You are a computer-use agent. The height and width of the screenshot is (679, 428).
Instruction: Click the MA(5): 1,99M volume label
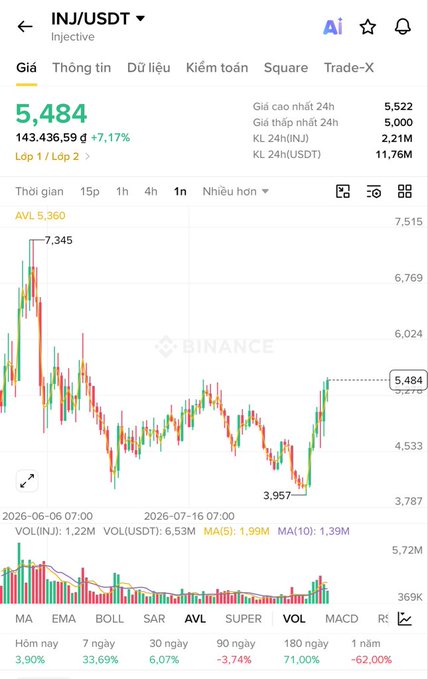237,531
